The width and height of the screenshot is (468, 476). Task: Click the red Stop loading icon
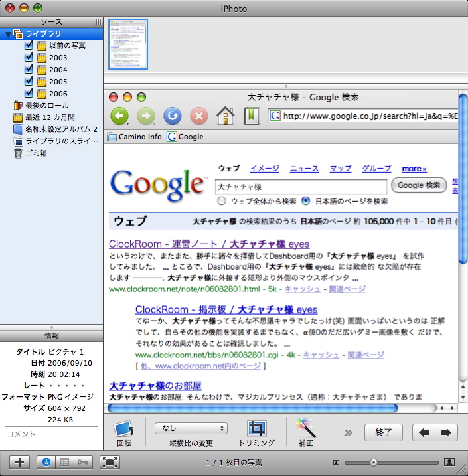199,116
